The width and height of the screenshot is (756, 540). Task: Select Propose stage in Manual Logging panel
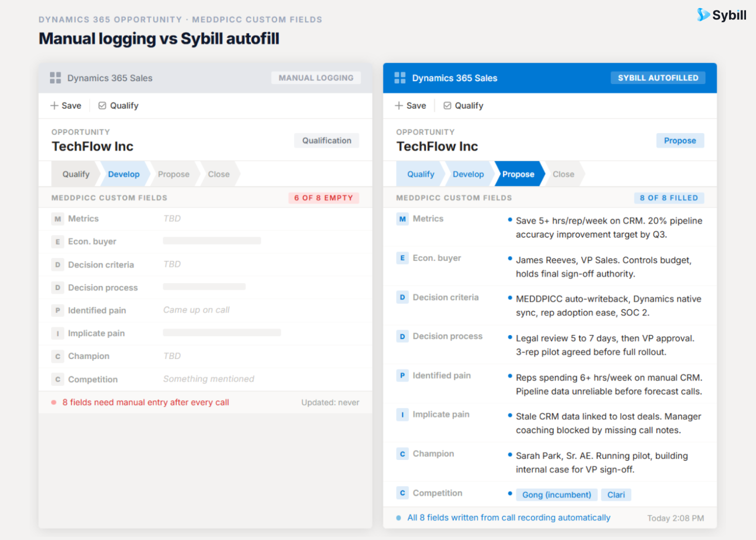pos(173,174)
